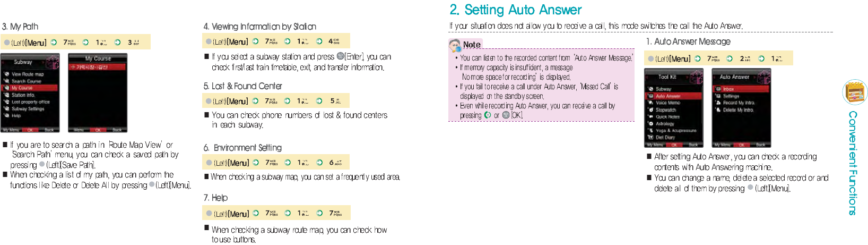868x245 pixels.
Task: Click the Astrology icon in Tool Kit
Action: pos(650,123)
